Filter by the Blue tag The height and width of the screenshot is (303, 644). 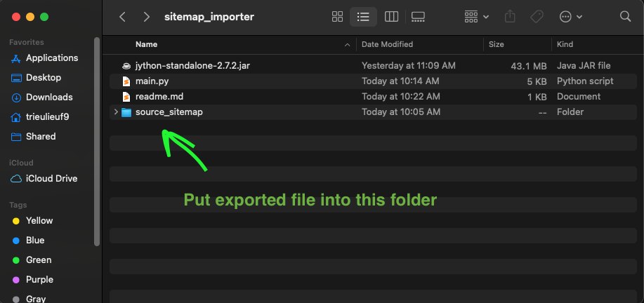35,241
